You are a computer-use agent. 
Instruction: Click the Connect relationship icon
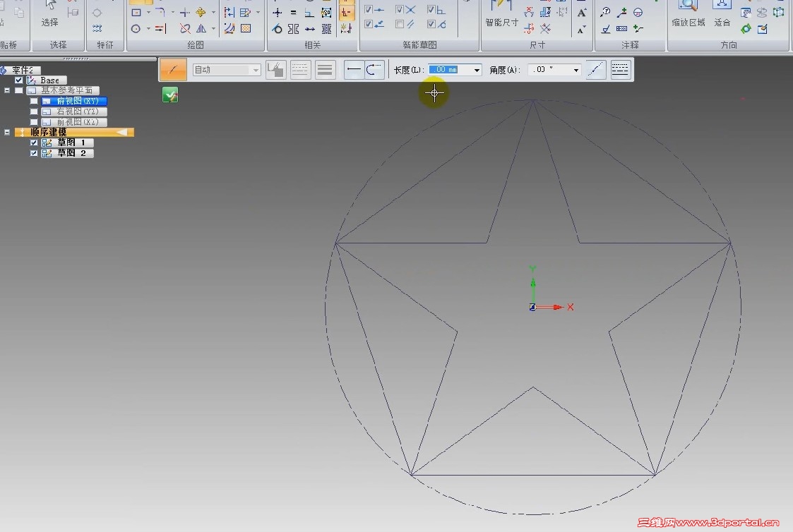309,29
